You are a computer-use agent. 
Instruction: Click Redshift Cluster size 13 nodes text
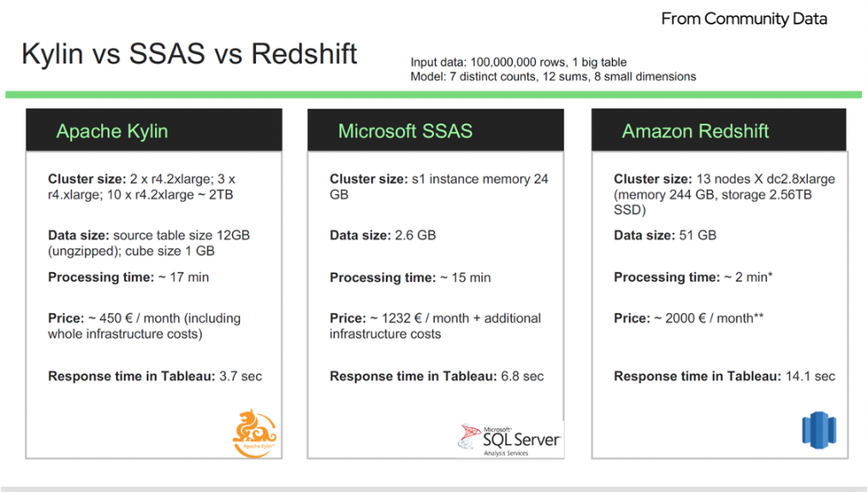(x=724, y=195)
